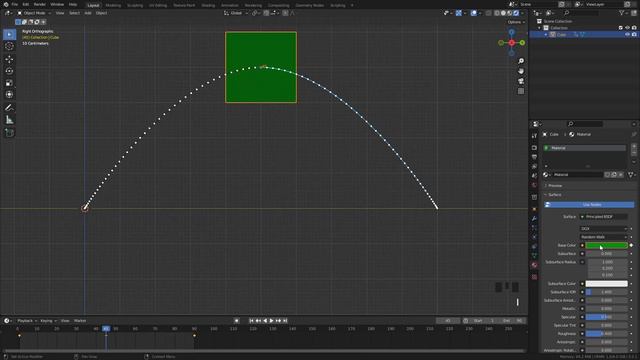Open the Material properties tab
Image resolution: width=640 pixels, height=360 pixels.
(x=534, y=265)
